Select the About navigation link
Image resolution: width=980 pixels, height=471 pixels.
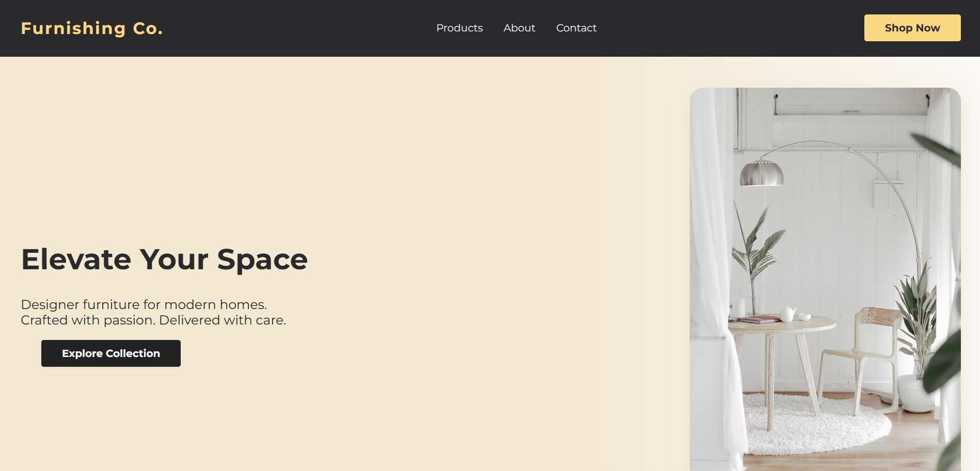(519, 28)
